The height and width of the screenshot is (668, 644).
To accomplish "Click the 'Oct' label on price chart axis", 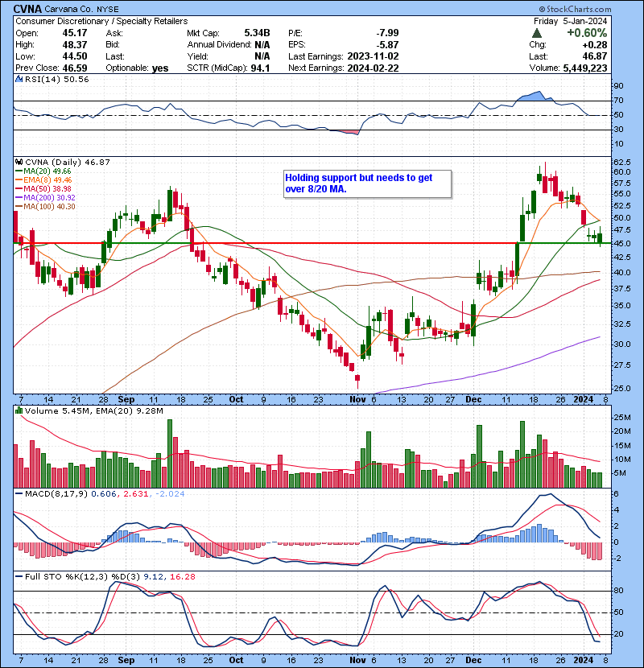I will [x=236, y=400].
